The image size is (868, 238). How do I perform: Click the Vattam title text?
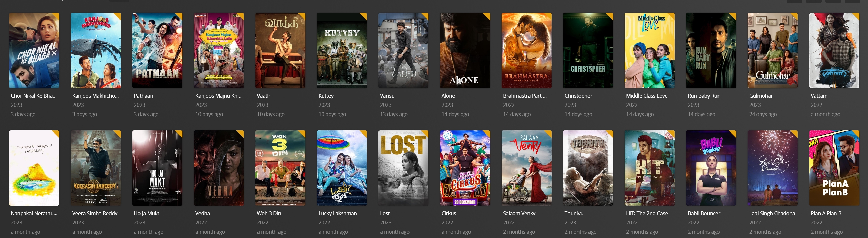pyautogui.click(x=819, y=96)
